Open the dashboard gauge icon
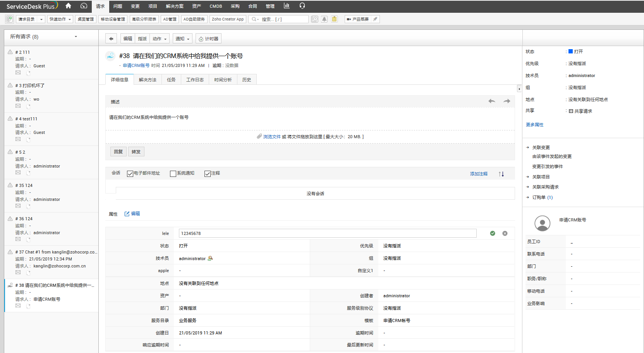Image resolution: width=644 pixels, height=353 pixels. pos(84,6)
